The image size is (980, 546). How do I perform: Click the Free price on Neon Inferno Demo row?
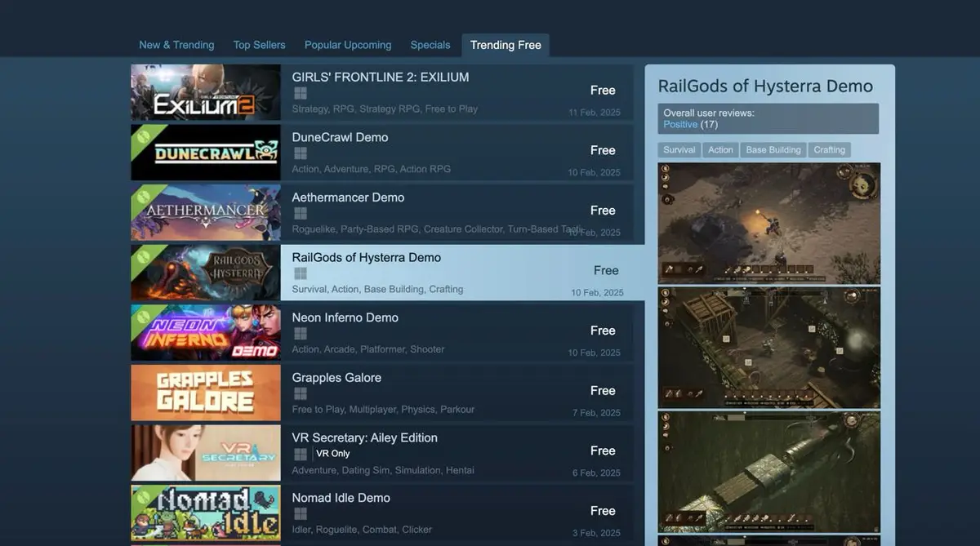(603, 331)
